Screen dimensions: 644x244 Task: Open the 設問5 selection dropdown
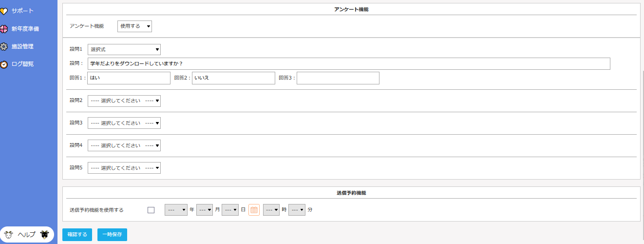pyautogui.click(x=124, y=168)
